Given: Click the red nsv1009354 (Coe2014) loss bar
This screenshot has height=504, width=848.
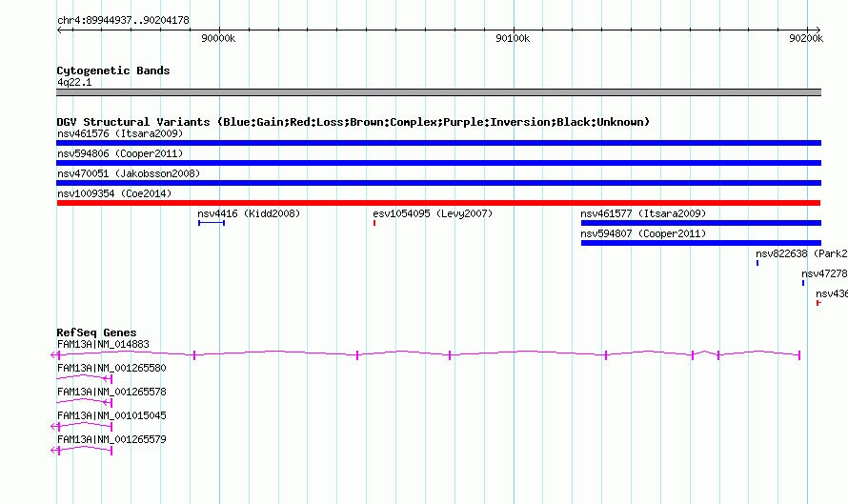Looking at the screenshot, I should pyautogui.click(x=438, y=203).
